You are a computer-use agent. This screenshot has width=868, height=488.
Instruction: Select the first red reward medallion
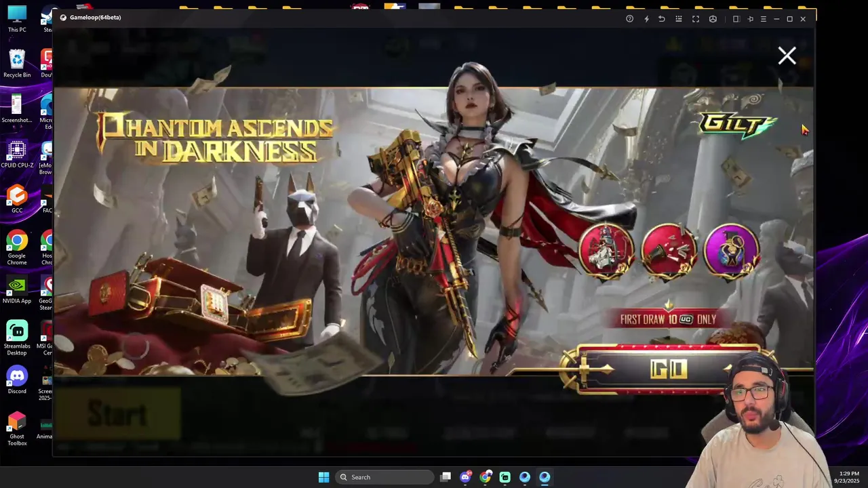[606, 249]
